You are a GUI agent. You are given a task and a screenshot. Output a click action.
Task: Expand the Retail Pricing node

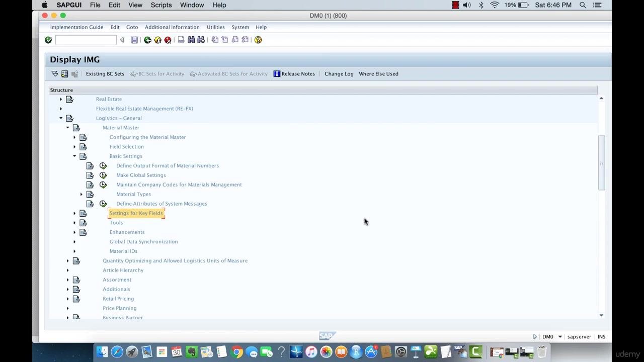click(68, 299)
